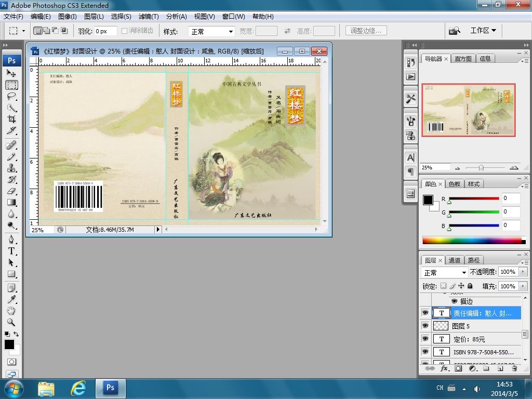Select the Path Selection tool
532x399 pixels.
(x=11, y=262)
